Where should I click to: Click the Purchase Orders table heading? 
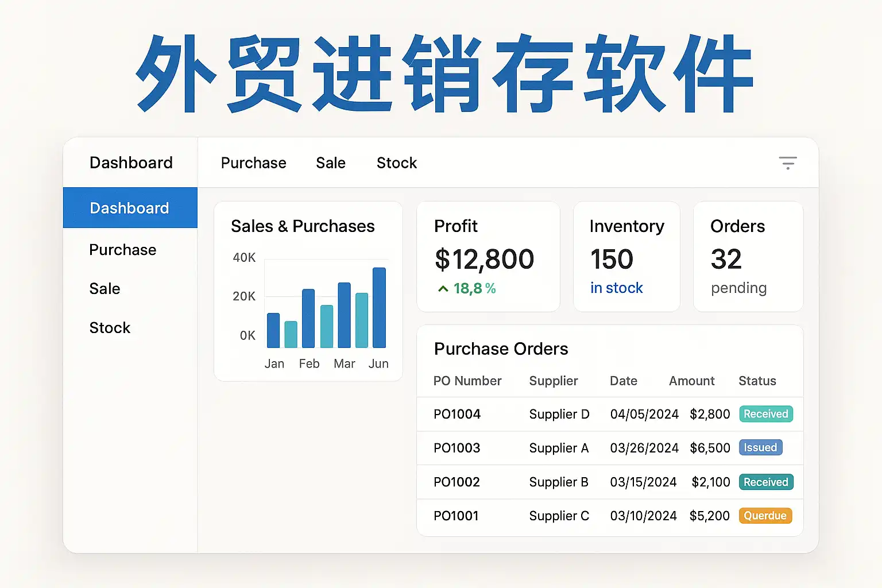click(x=501, y=349)
